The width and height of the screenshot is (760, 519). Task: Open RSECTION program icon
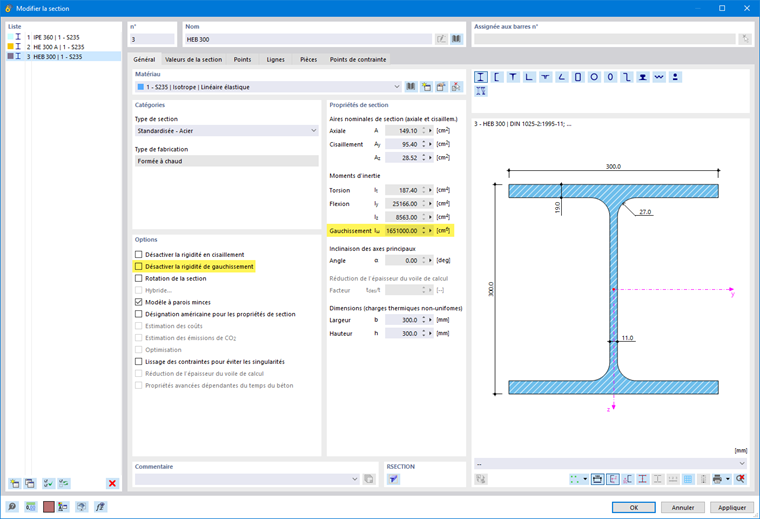coord(394,479)
